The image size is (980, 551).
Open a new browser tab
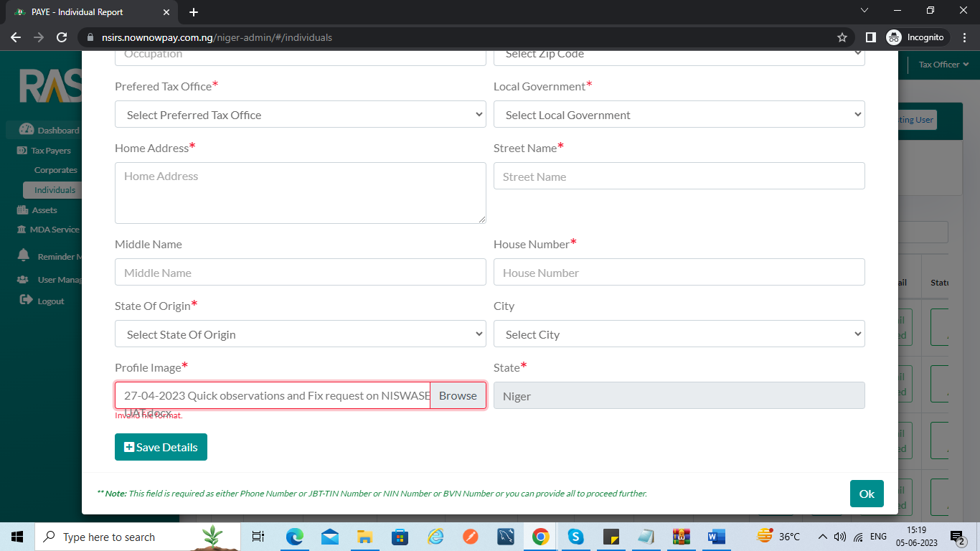pos(194,12)
